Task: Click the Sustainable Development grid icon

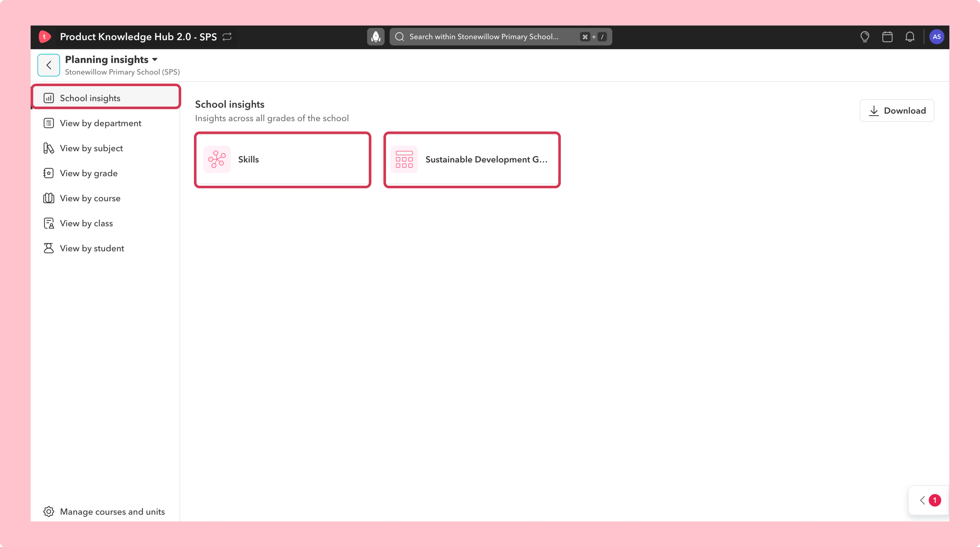Action: click(404, 160)
